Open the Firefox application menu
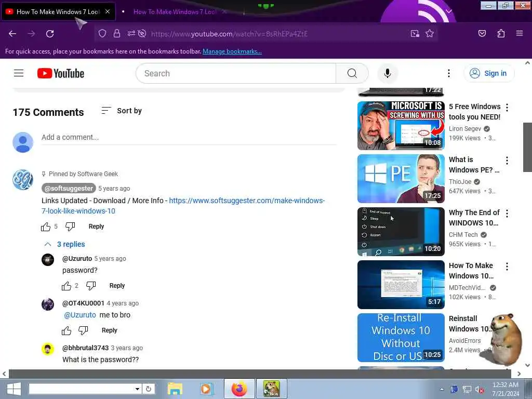This screenshot has height=399, width=532. [x=520, y=33]
